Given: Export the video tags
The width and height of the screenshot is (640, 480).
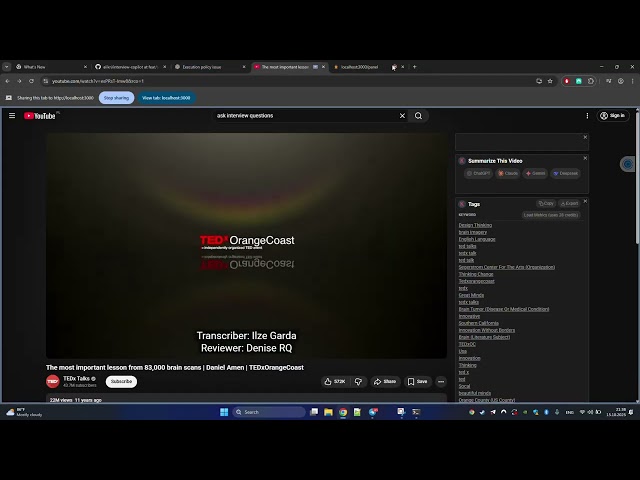Looking at the screenshot, I should [569, 203].
